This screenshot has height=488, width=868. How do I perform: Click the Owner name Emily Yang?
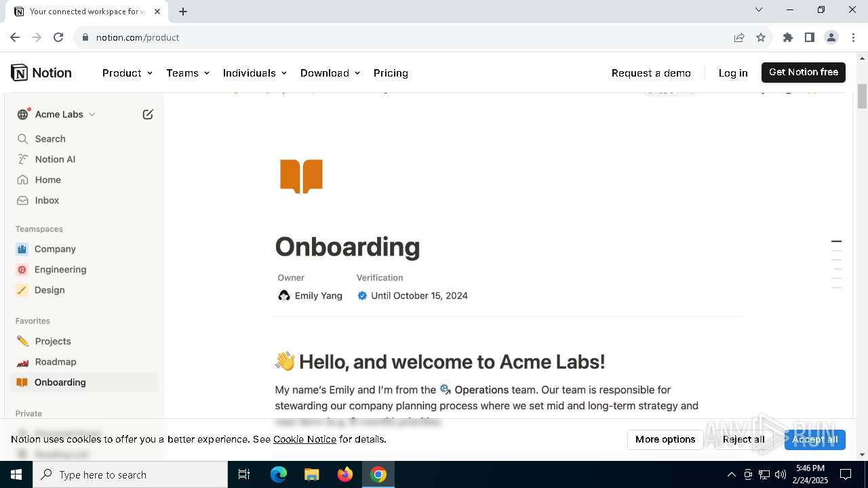[x=319, y=296]
